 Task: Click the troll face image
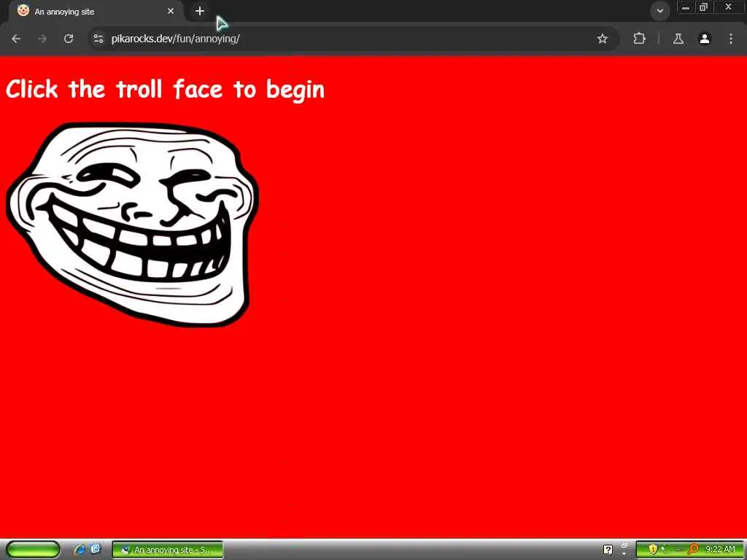133,225
